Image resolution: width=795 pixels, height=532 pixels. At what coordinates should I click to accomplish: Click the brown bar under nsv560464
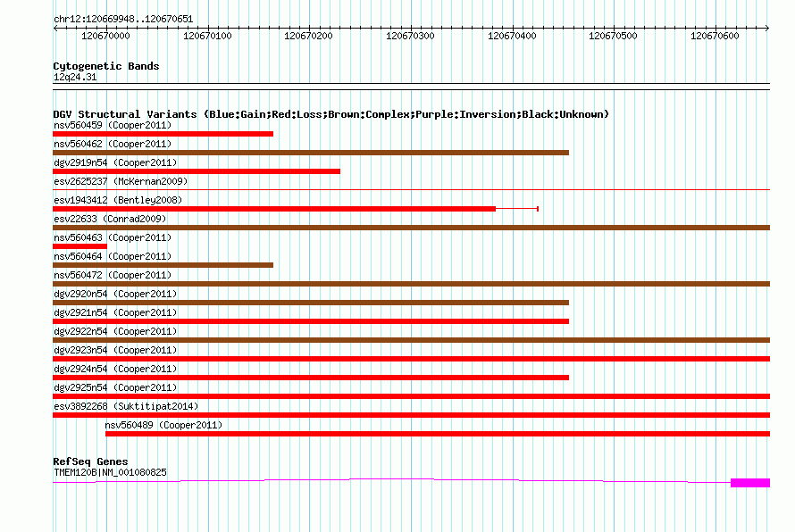[163, 265]
